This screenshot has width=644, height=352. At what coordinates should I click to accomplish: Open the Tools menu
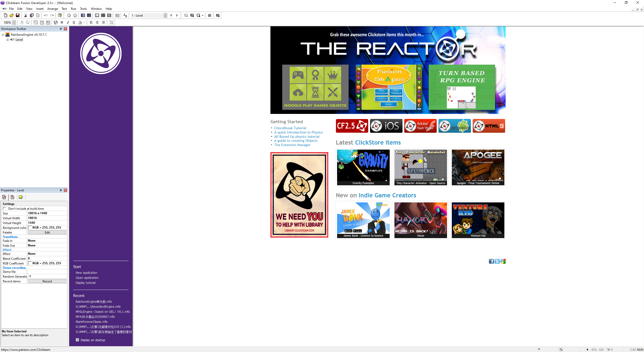point(83,9)
